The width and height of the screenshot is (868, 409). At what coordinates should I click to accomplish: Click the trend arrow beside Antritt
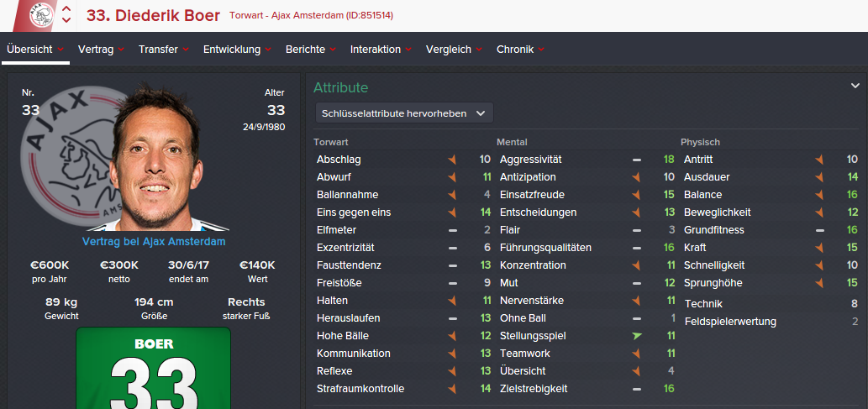click(819, 160)
